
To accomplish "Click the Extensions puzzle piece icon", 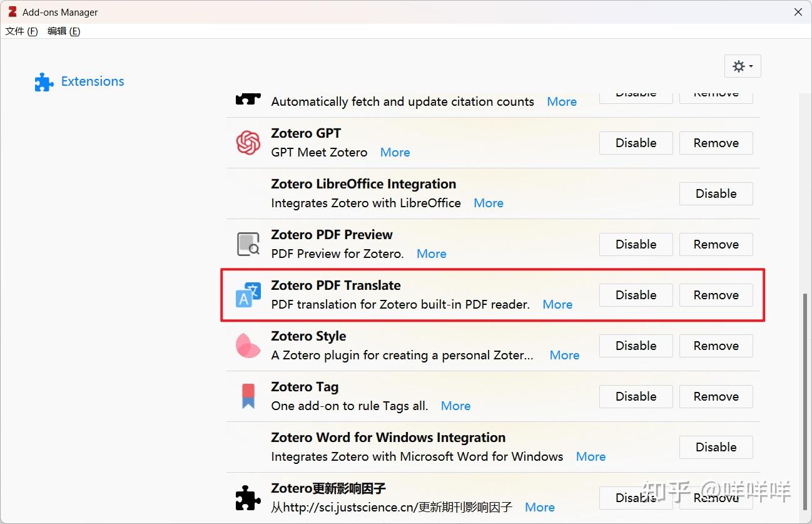I will [44, 82].
